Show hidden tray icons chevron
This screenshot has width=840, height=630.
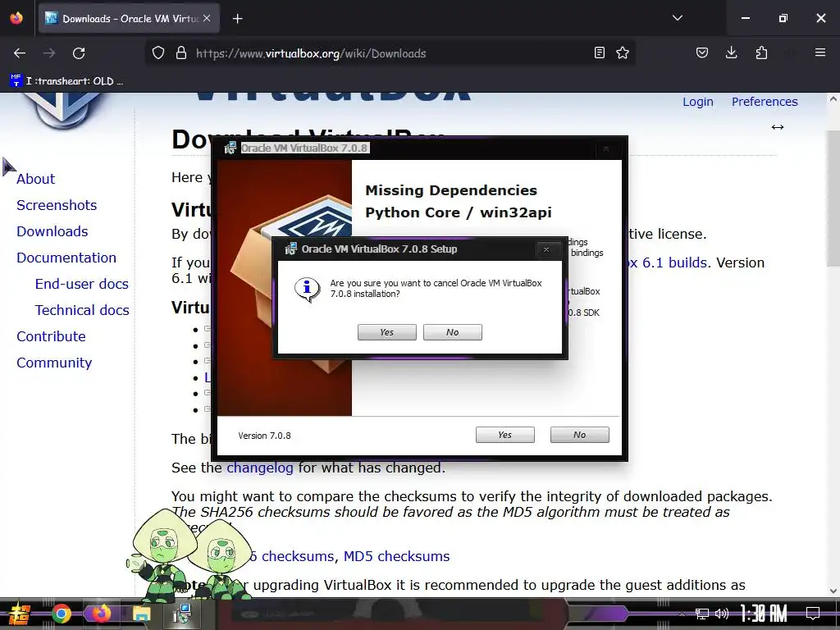pyautogui.click(x=682, y=614)
